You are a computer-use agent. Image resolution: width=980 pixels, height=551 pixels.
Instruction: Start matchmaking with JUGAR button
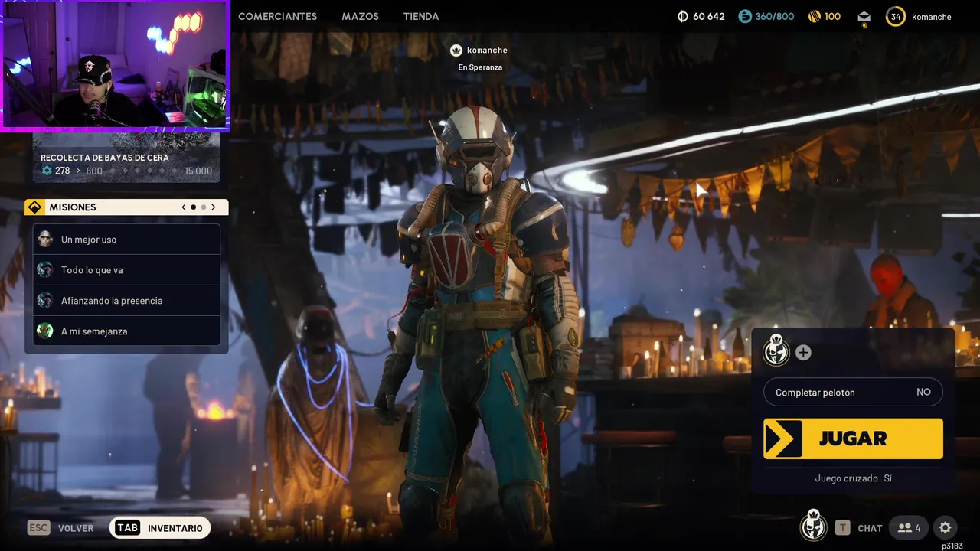[853, 439]
